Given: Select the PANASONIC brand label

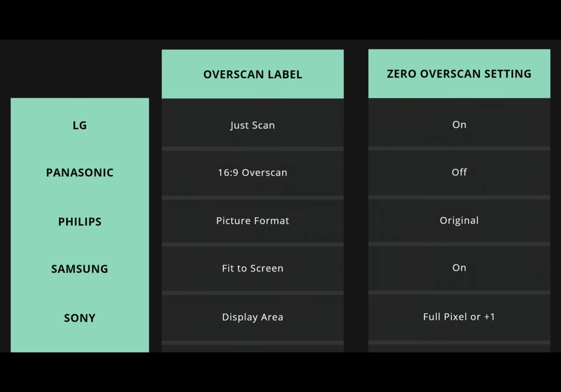Looking at the screenshot, I should pos(80,172).
